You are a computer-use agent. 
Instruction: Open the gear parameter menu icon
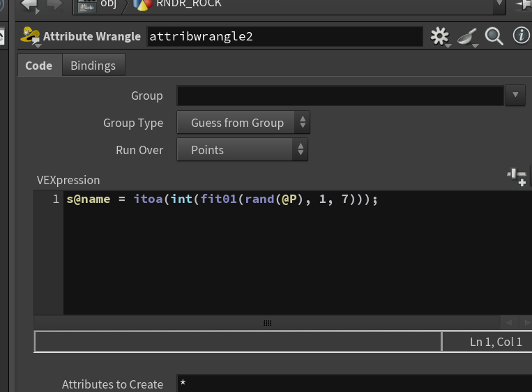pos(440,37)
